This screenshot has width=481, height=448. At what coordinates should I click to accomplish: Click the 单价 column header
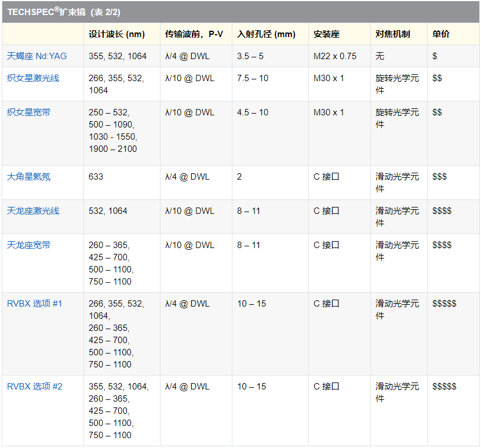coord(440,34)
